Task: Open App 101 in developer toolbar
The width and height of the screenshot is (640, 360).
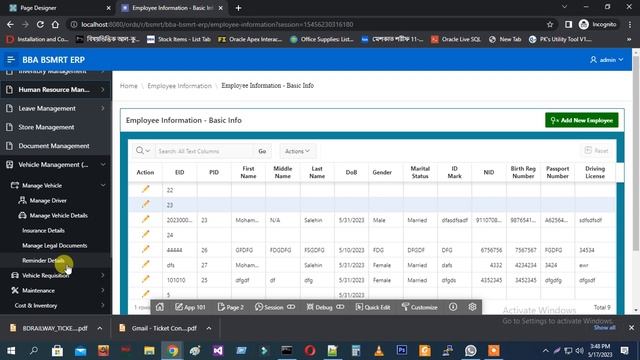Action: (190, 307)
